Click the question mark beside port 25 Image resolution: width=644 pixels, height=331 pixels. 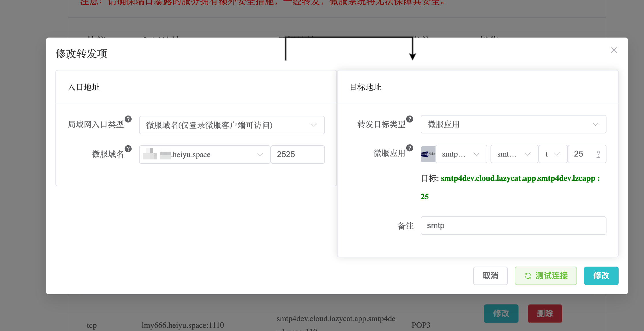[598, 154]
